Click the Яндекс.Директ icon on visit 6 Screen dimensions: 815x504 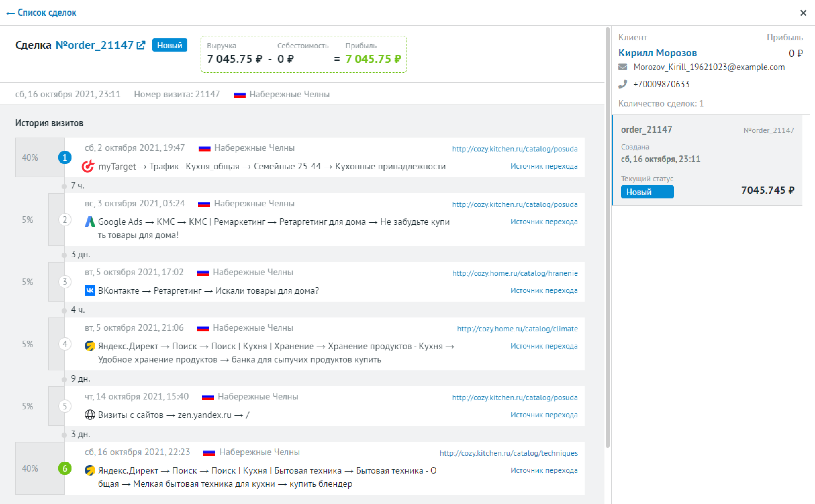point(90,470)
